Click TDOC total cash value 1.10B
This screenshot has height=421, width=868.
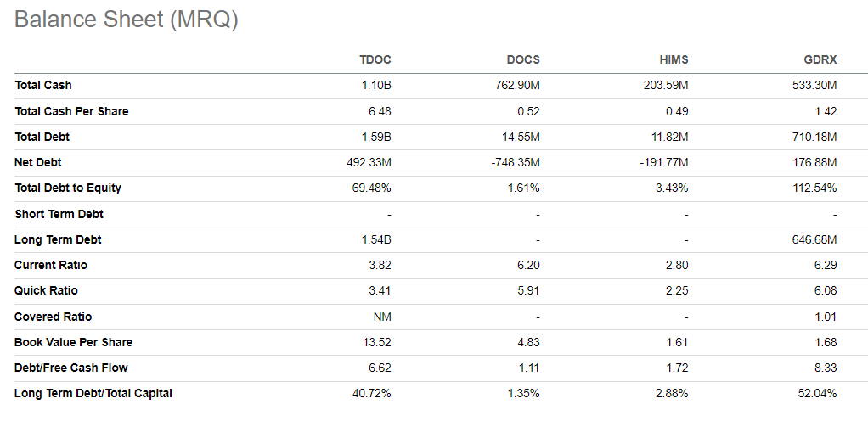[x=378, y=86]
